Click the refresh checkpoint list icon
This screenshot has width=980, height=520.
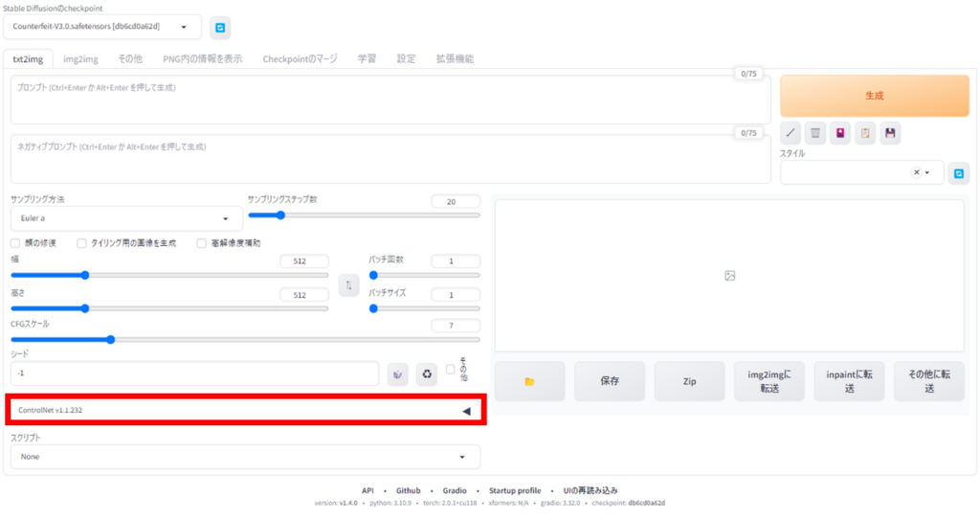221,28
